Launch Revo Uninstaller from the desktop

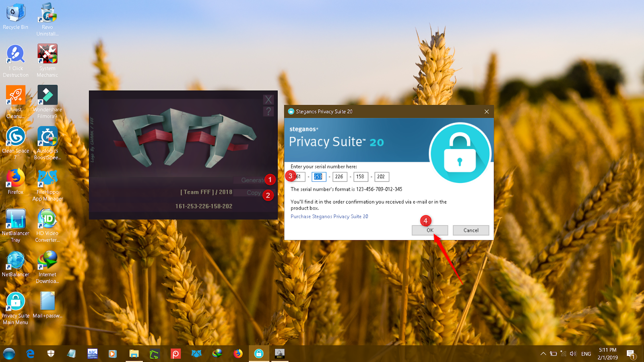pos(47,19)
